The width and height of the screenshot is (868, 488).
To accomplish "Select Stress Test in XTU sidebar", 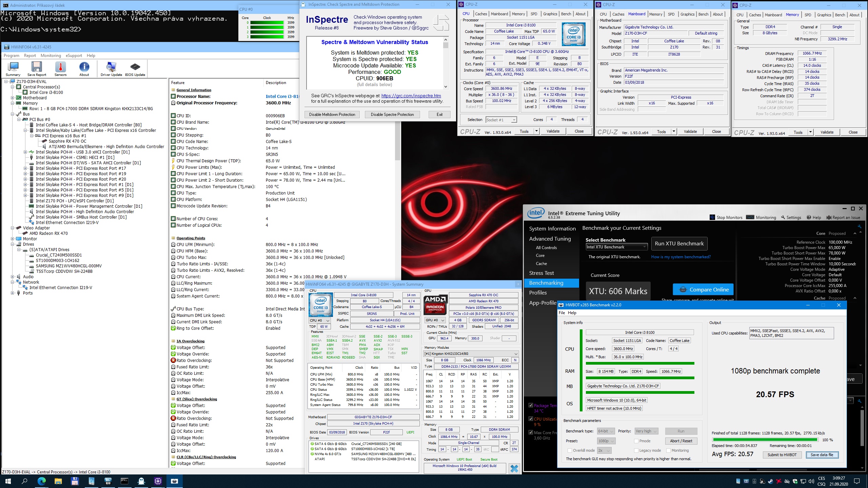I will (x=541, y=273).
